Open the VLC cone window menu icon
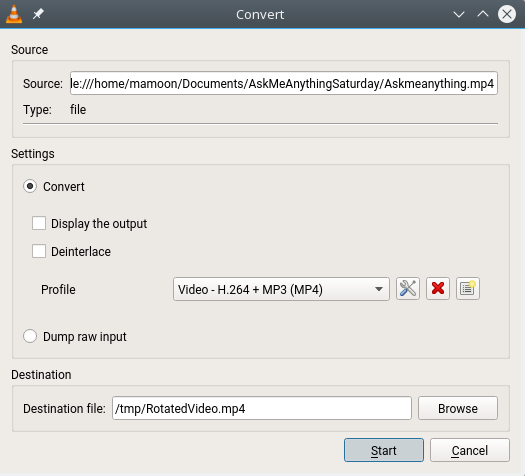The width and height of the screenshot is (525, 476). [x=14, y=14]
